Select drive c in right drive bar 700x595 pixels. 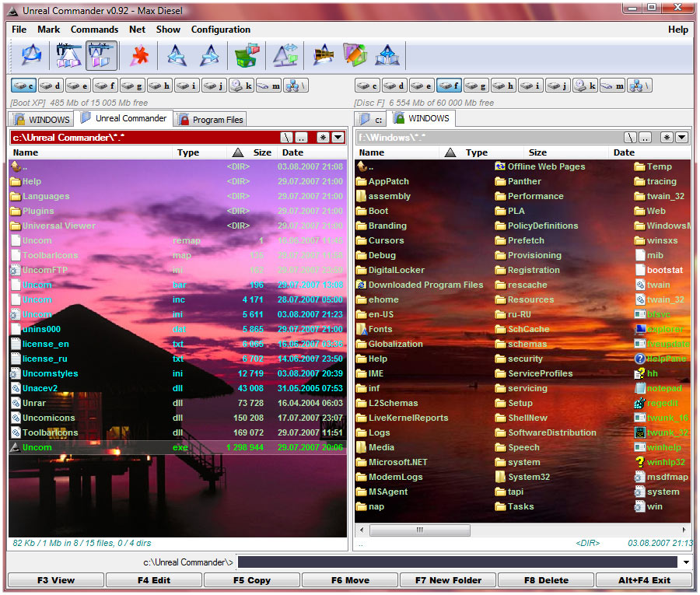click(367, 86)
